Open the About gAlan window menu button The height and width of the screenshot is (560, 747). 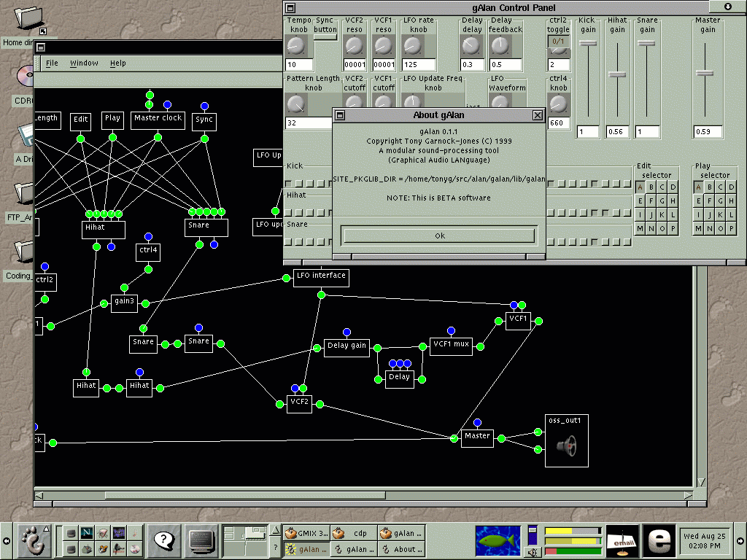340,115
